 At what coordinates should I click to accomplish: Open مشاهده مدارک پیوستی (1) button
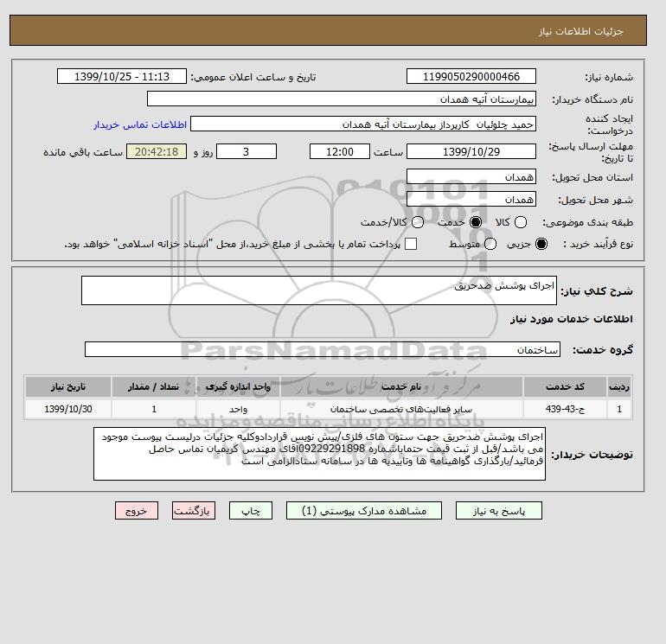(364, 510)
